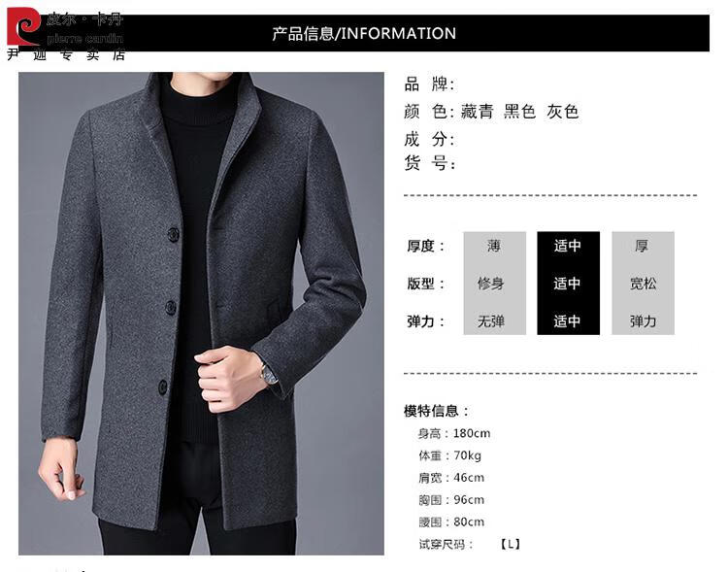Select the 宽松 fit option

[x=643, y=283]
